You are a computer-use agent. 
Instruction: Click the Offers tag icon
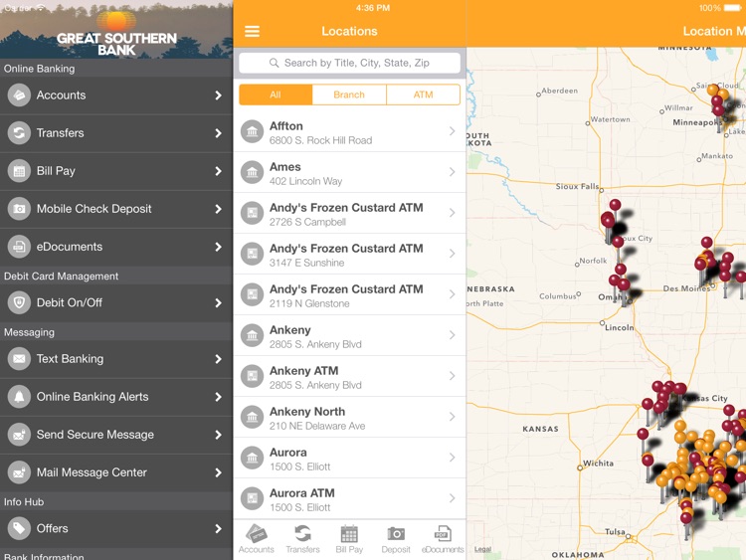tap(19, 528)
